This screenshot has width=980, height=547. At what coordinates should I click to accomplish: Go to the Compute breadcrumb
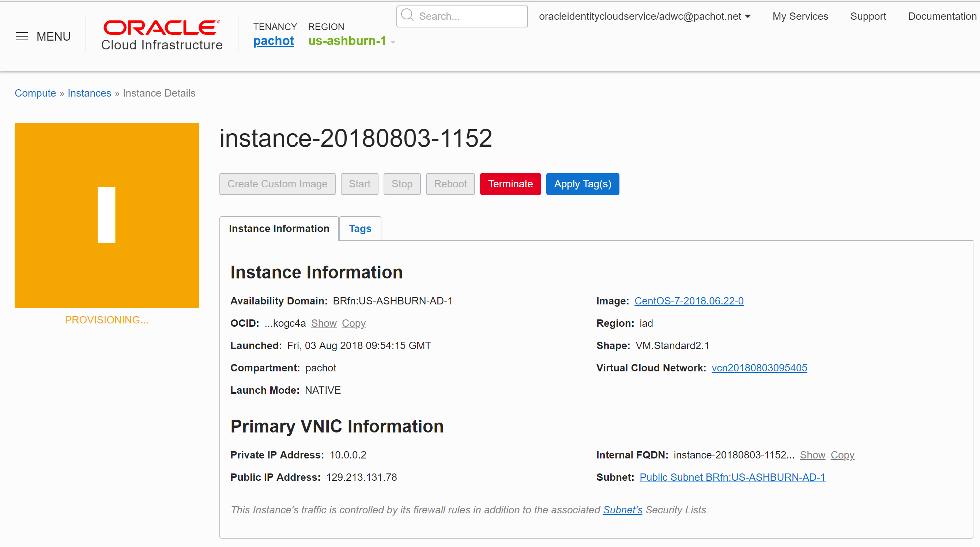pos(35,93)
